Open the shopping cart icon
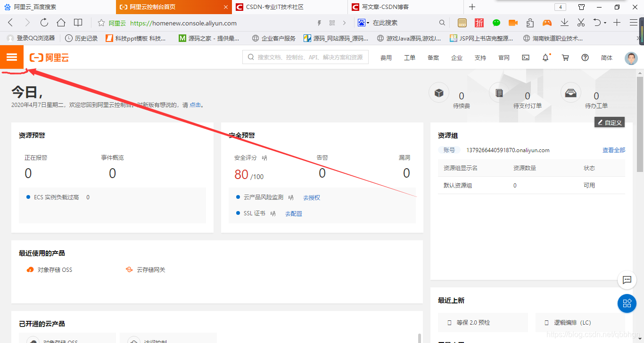The width and height of the screenshot is (644, 343). (565, 57)
